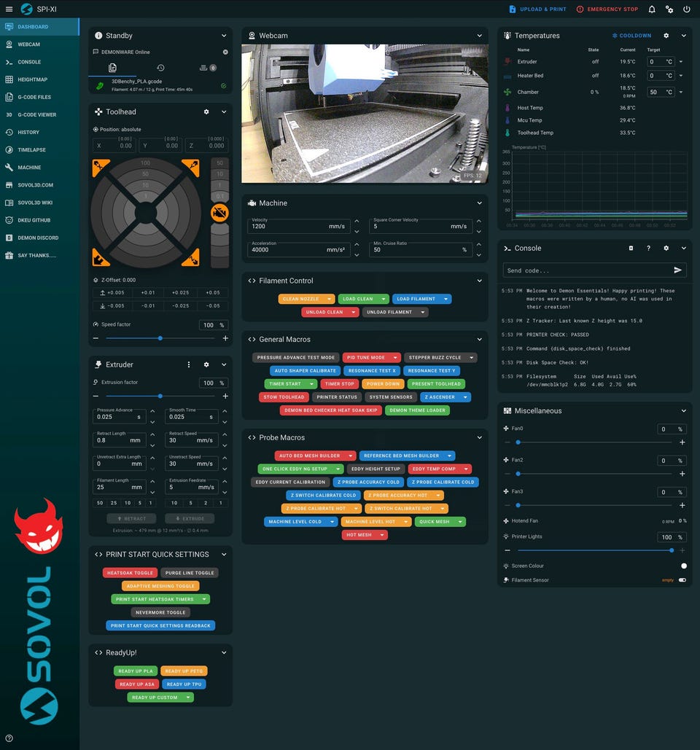Image resolution: width=700 pixels, height=750 pixels.
Task: Send console command with arrow icon
Action: pyautogui.click(x=678, y=270)
